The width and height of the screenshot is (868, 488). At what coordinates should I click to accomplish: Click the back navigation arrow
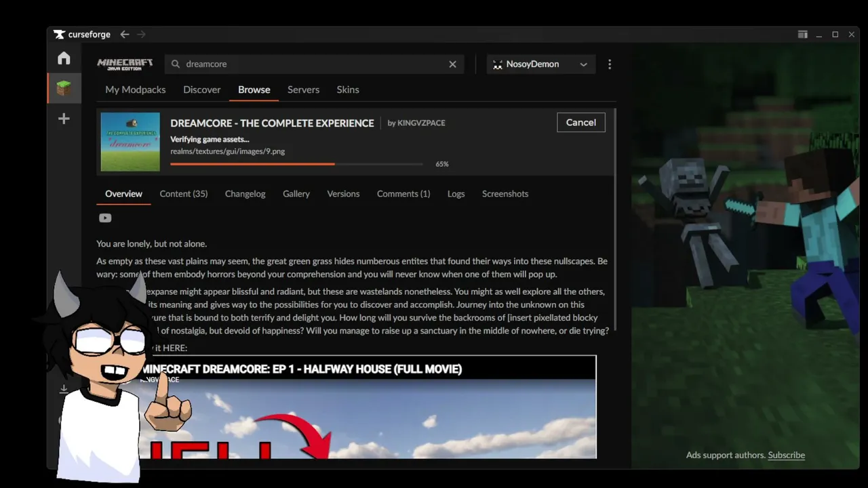pos(125,35)
